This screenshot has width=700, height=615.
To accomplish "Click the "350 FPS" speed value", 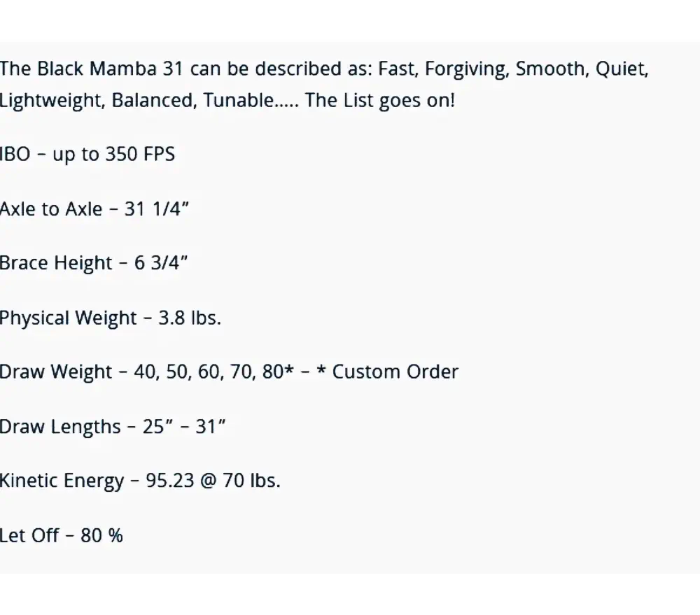I will (x=140, y=154).
